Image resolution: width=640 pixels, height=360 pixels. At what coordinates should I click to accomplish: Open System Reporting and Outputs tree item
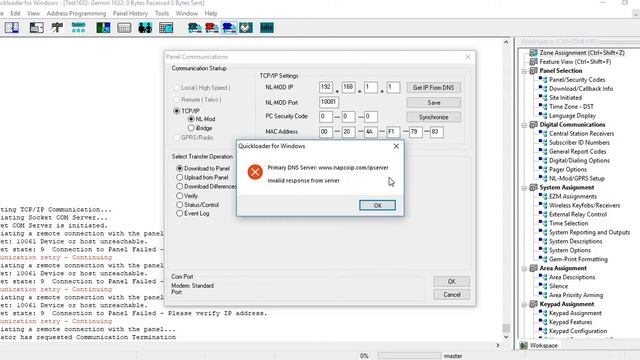point(589,232)
